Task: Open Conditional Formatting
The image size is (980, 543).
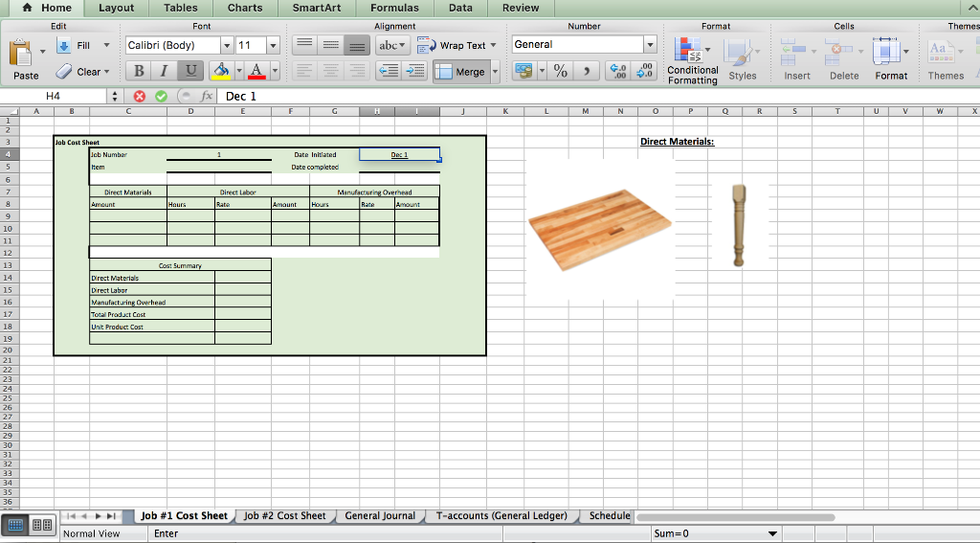Action: click(x=692, y=60)
